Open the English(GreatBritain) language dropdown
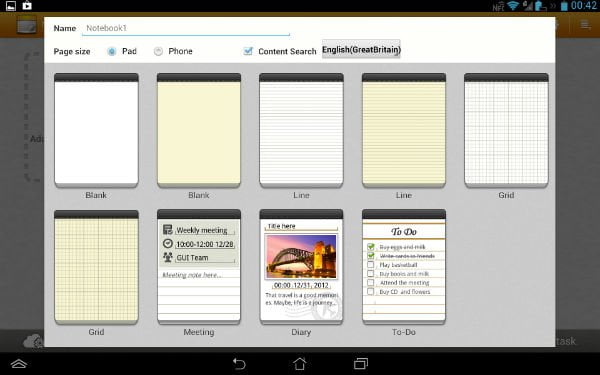Viewport: 600px width, 375px height. [x=361, y=49]
